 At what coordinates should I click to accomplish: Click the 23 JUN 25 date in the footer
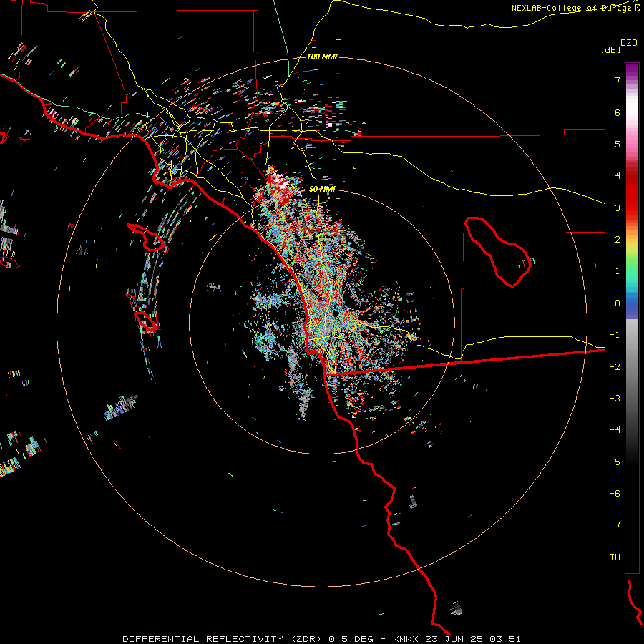(x=454, y=639)
